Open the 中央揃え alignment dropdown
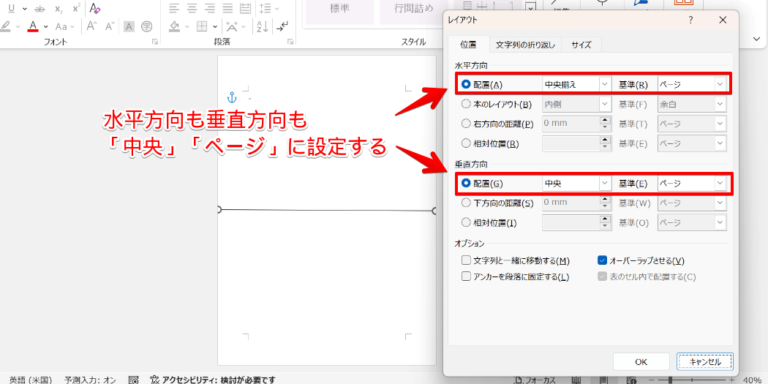Screen dimensions: 768x384 pyautogui.click(x=577, y=84)
